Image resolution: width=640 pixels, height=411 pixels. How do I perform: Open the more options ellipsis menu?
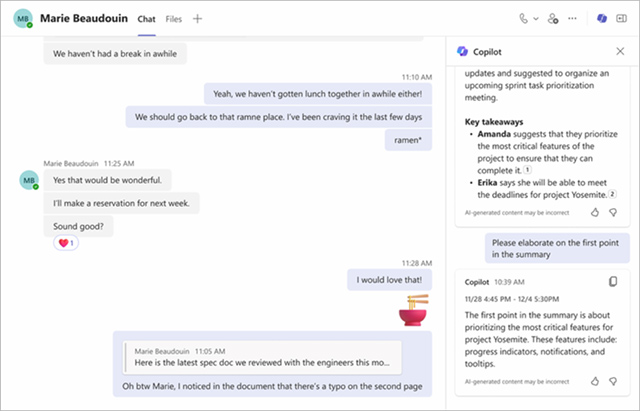click(572, 18)
